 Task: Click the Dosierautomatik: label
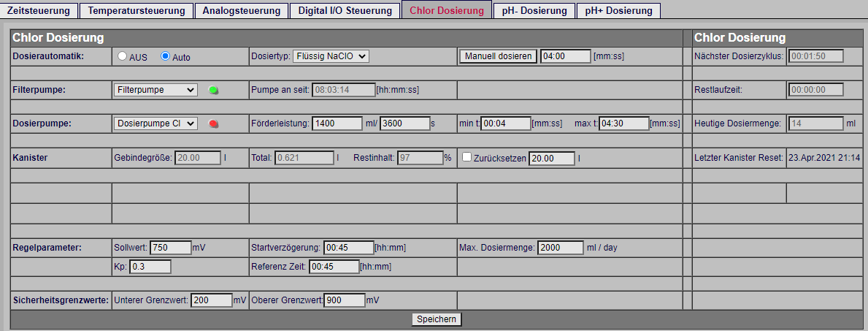(x=48, y=56)
